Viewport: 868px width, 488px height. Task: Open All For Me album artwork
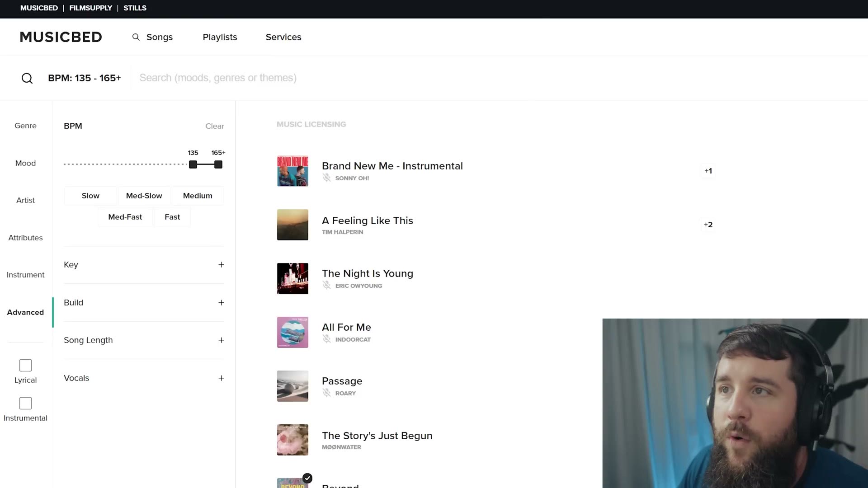click(292, 332)
